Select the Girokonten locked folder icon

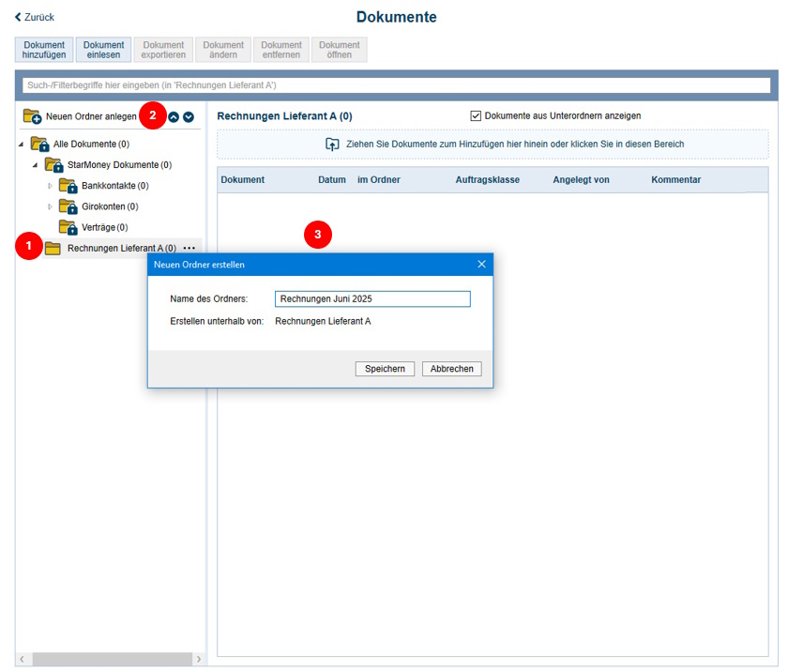click(x=68, y=206)
